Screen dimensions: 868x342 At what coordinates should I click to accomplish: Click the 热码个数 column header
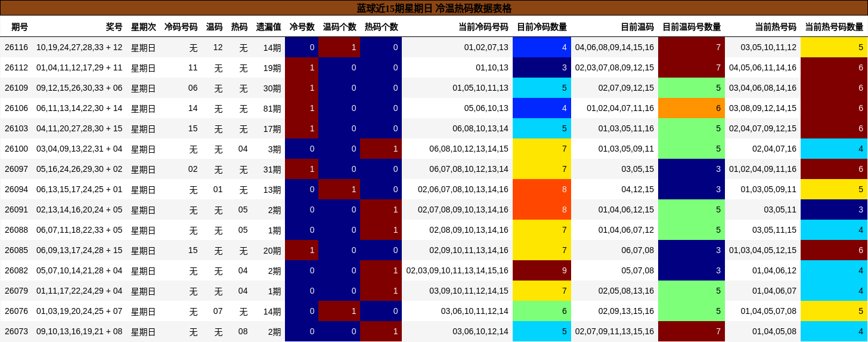click(382, 27)
